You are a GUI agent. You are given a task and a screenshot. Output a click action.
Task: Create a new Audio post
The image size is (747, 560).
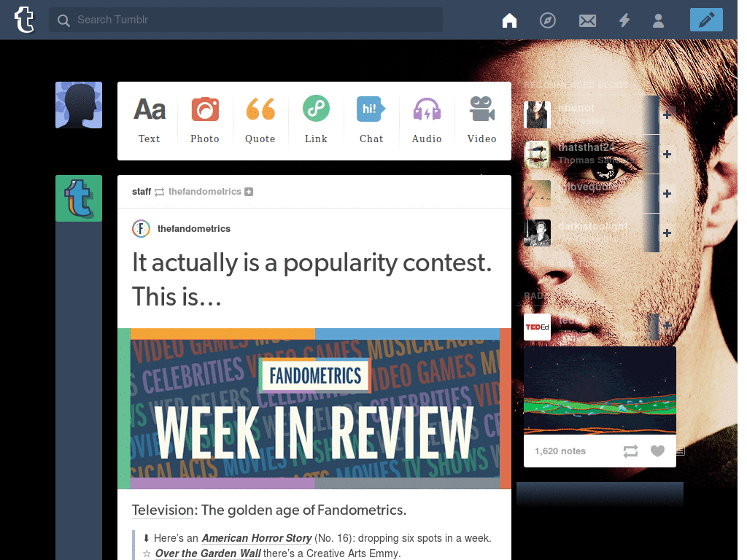(x=427, y=120)
